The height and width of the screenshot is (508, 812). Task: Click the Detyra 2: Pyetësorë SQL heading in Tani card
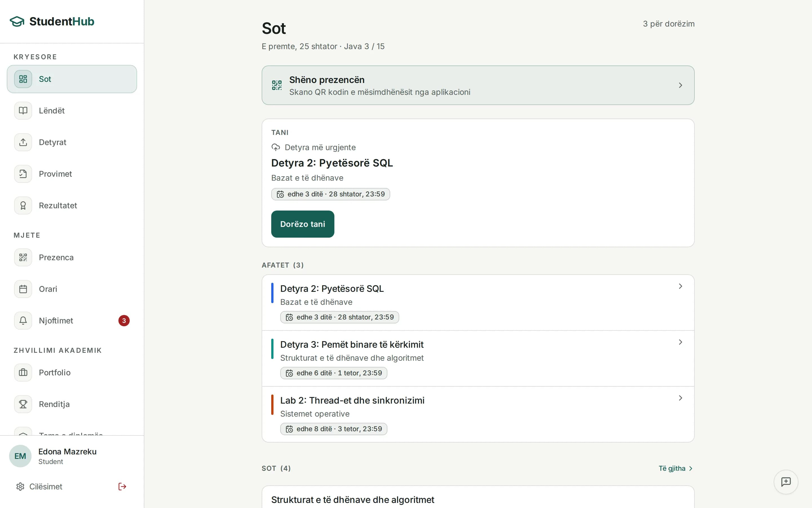coord(332,163)
